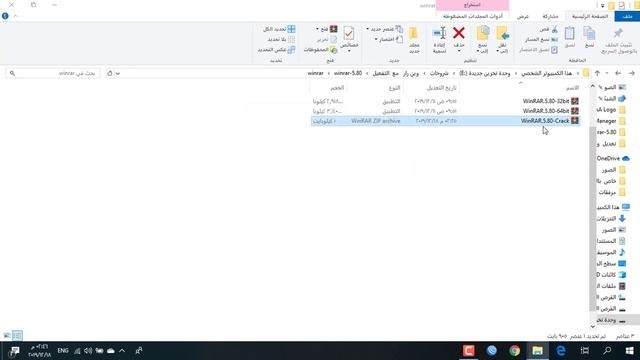Click the taskbar search magnifier icon
The width and height of the screenshot is (640, 360).
click(607, 351)
